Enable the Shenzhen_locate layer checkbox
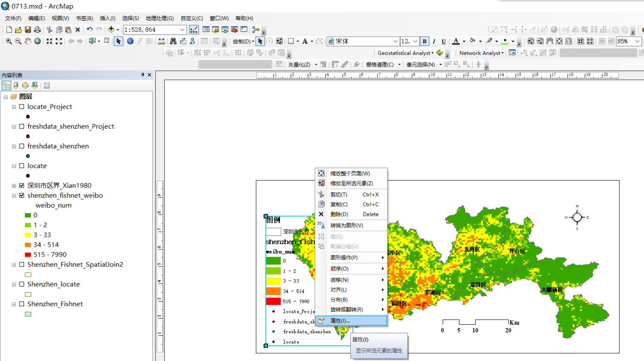Screen dimensions: 644x361 pos(21,284)
